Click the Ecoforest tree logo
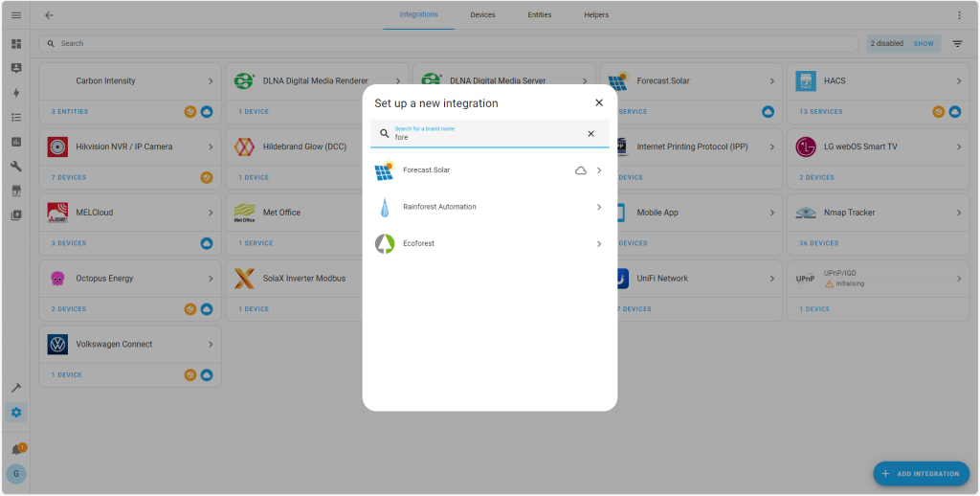The width and height of the screenshot is (980, 496). [385, 244]
